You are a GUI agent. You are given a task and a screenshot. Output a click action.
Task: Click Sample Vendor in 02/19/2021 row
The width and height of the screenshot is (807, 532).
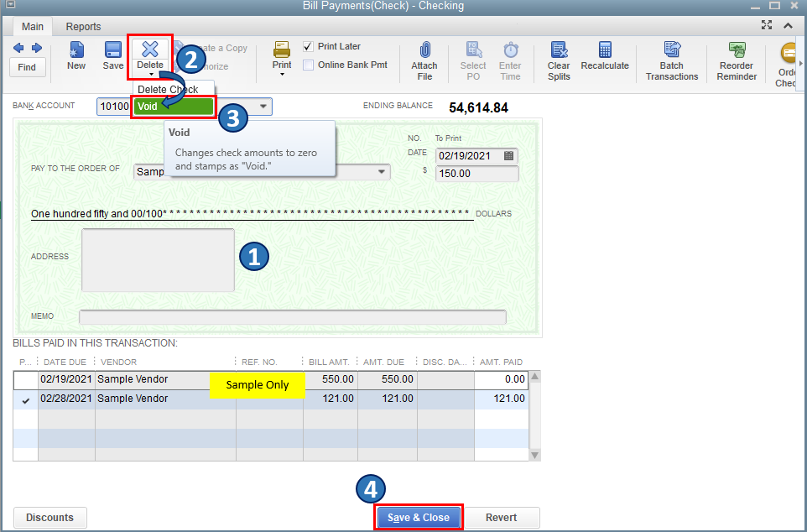click(x=133, y=379)
